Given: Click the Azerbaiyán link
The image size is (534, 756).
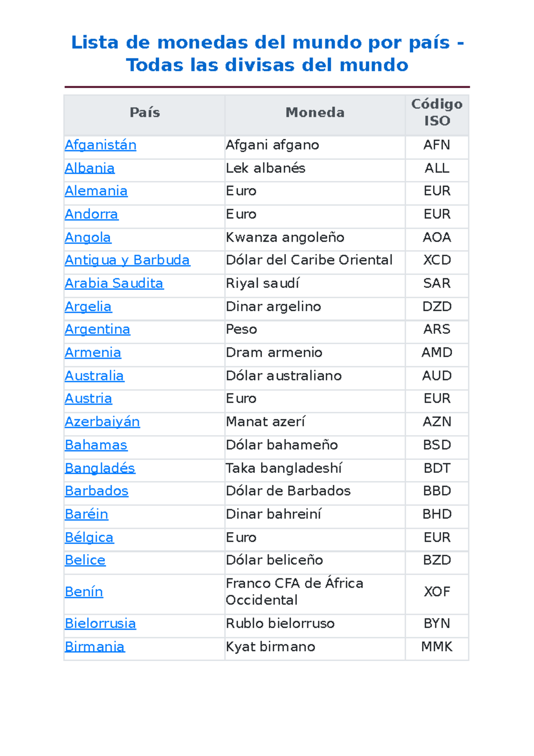Looking at the screenshot, I should 102,422.
